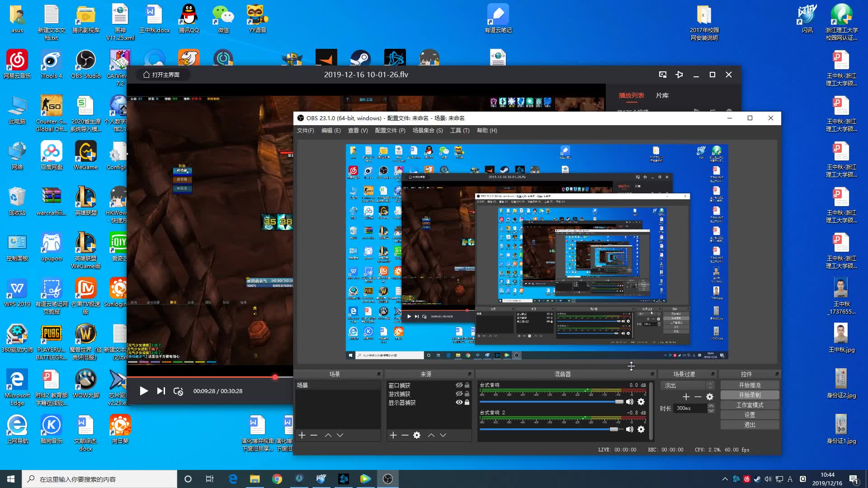Undock the 场景过渡 panel
The width and height of the screenshot is (868, 488).
(713, 374)
